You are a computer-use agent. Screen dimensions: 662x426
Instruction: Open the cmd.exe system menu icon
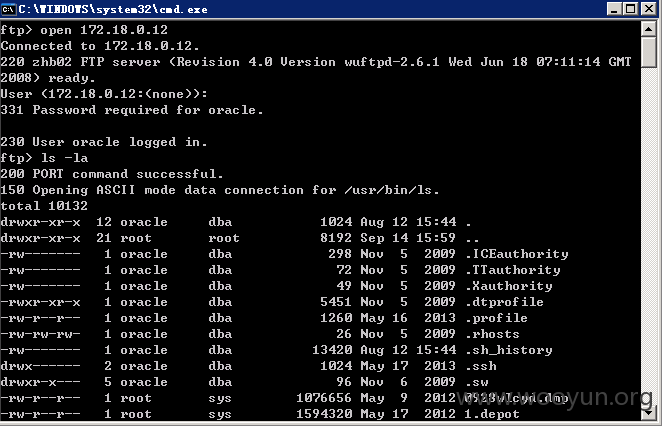[x=8, y=9]
